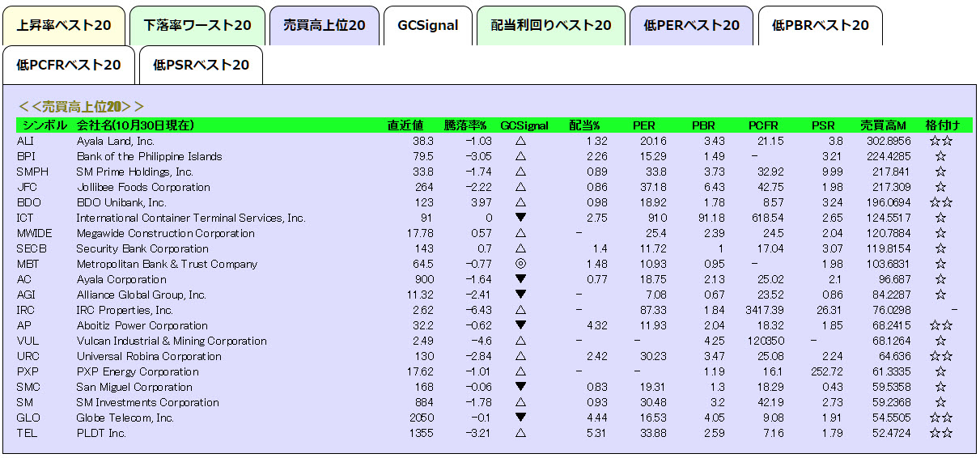Click the 3417.39 PCFR value for IRC
The width and height of the screenshot is (980, 458).
pos(765,310)
